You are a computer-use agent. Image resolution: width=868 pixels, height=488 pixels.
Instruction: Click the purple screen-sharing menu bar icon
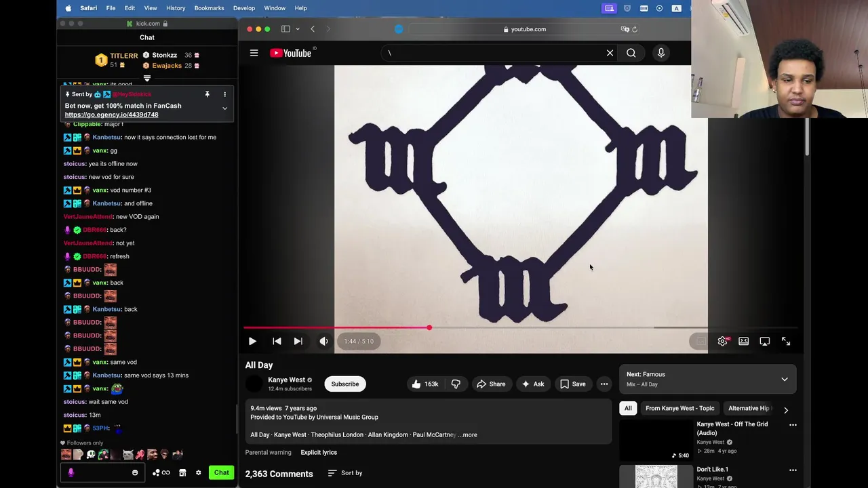(609, 8)
